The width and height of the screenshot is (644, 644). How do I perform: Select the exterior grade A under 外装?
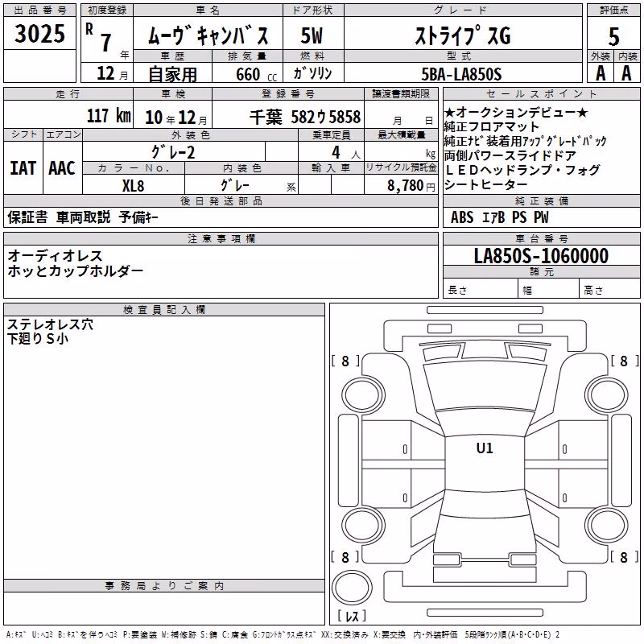pos(601,73)
